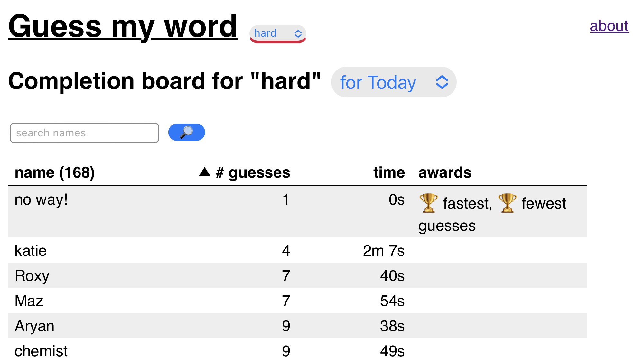Focus the search names input field
This screenshot has width=644, height=362.
coord(84,133)
